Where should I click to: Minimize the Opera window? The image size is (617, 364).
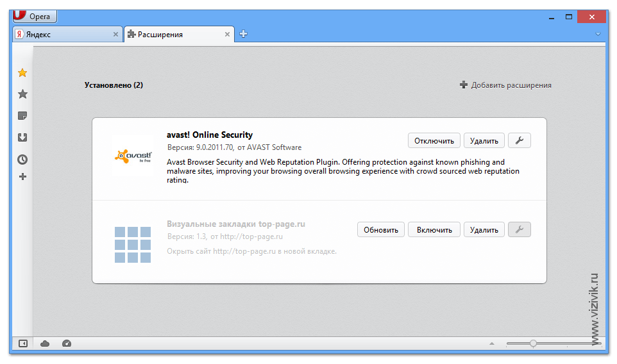[552, 17]
